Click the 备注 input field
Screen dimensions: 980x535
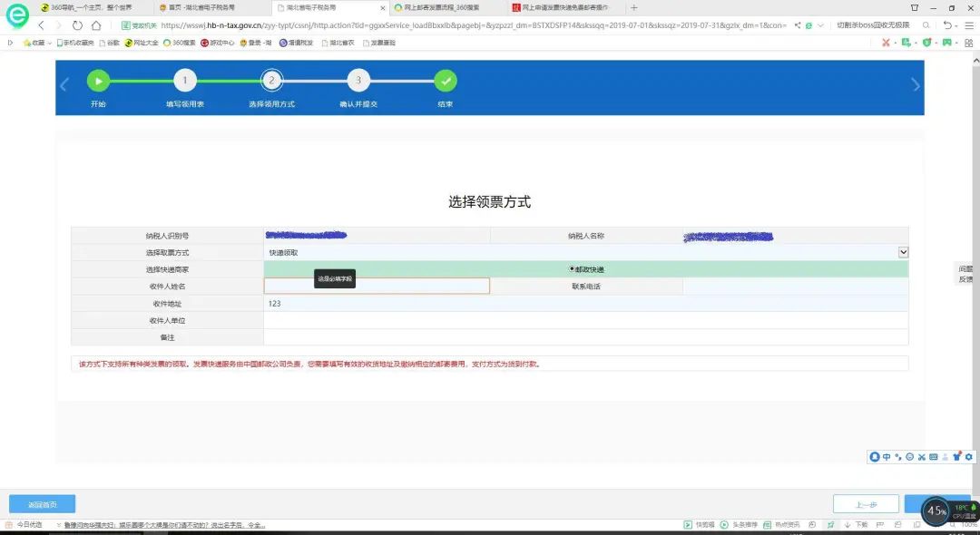(x=585, y=337)
